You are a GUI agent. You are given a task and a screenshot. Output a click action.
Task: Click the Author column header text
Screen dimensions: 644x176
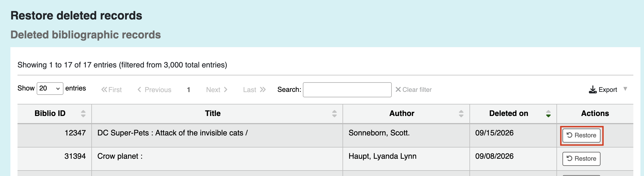click(x=402, y=113)
